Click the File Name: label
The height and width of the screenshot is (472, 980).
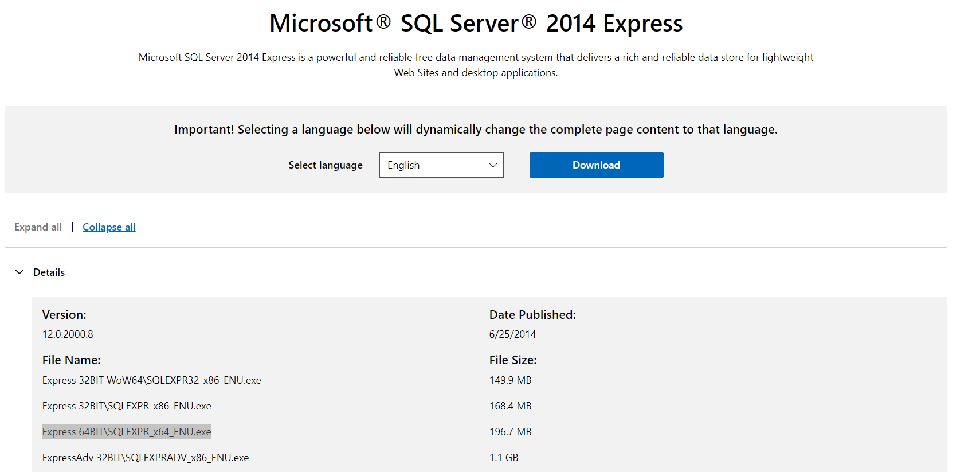click(x=71, y=360)
